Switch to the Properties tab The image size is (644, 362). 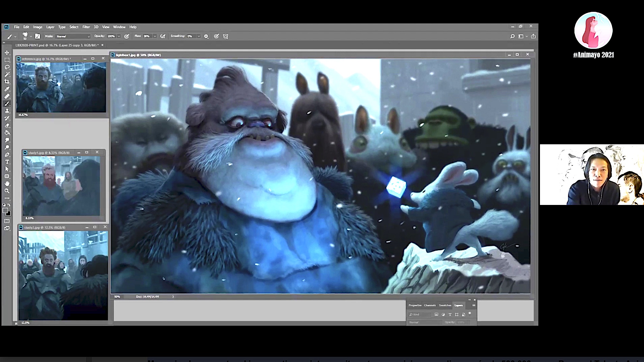[x=415, y=305]
